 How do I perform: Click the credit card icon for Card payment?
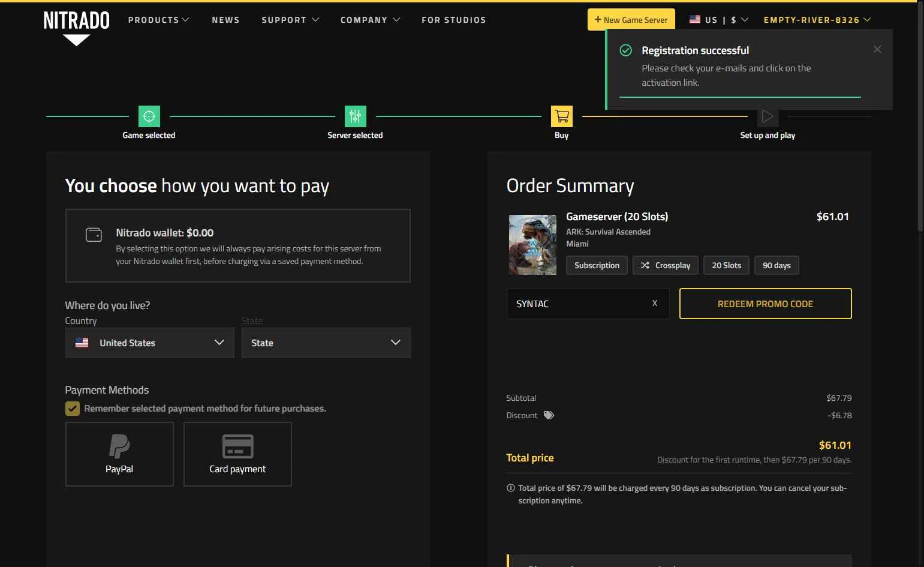click(237, 446)
